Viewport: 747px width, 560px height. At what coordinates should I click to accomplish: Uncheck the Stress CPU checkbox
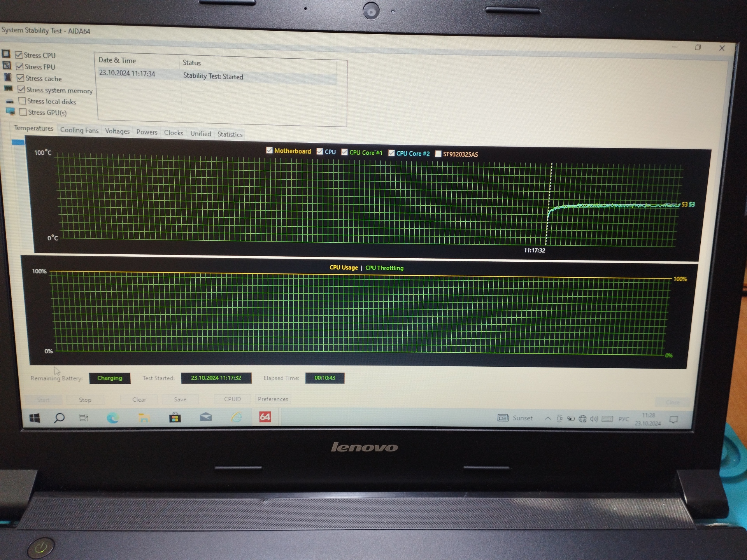point(18,55)
